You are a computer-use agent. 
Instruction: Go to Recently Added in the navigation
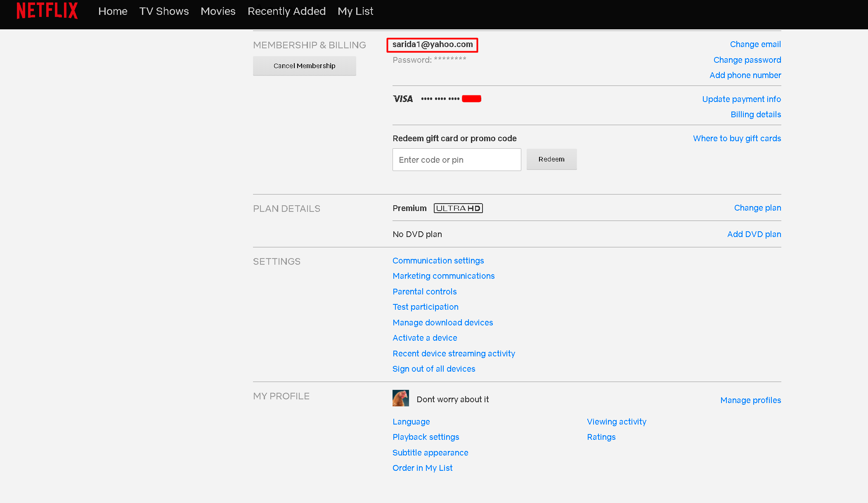coord(286,11)
